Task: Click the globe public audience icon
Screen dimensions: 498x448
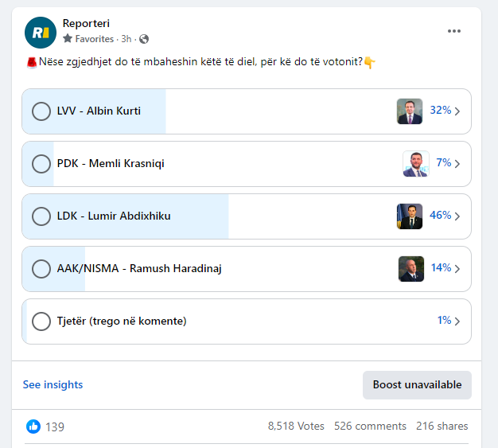Action: 144,39
